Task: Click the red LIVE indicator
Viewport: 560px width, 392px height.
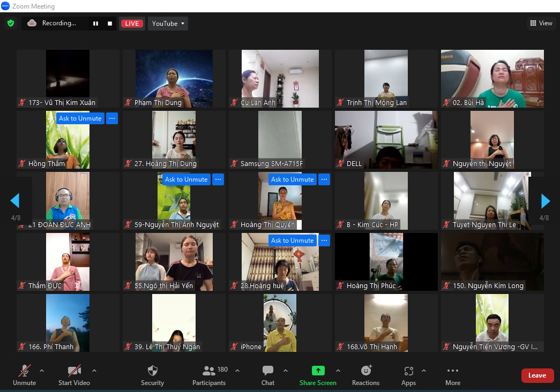Action: tap(132, 24)
